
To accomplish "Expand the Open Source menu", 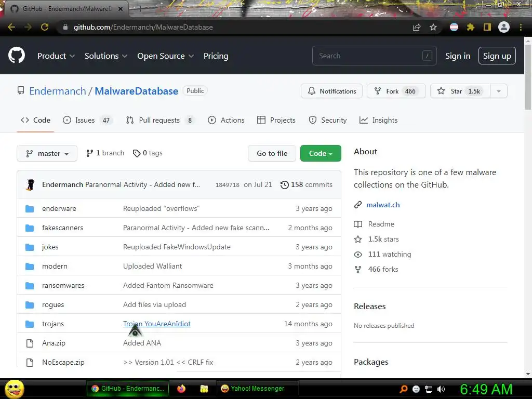I will (166, 56).
